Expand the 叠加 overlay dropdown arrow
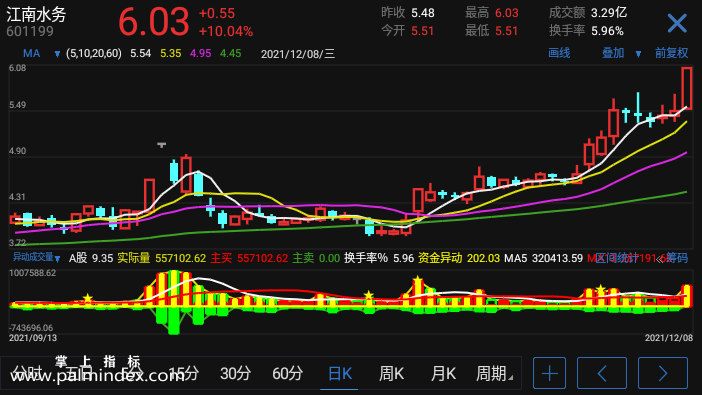Screen dimensions: 702x395 (x=638, y=54)
